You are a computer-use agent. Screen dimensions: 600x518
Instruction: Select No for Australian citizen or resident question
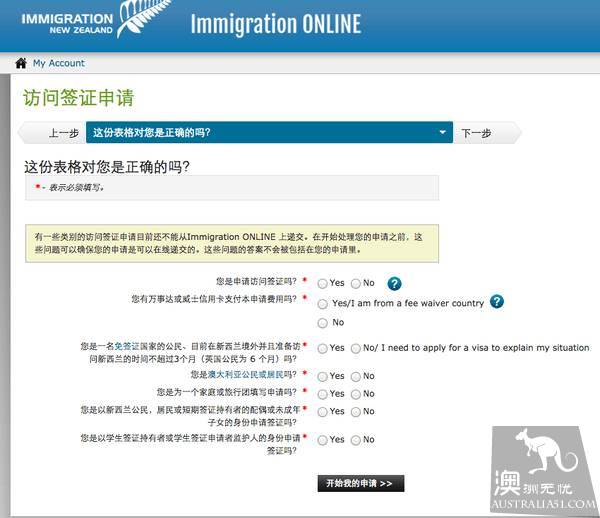pyautogui.click(x=356, y=377)
